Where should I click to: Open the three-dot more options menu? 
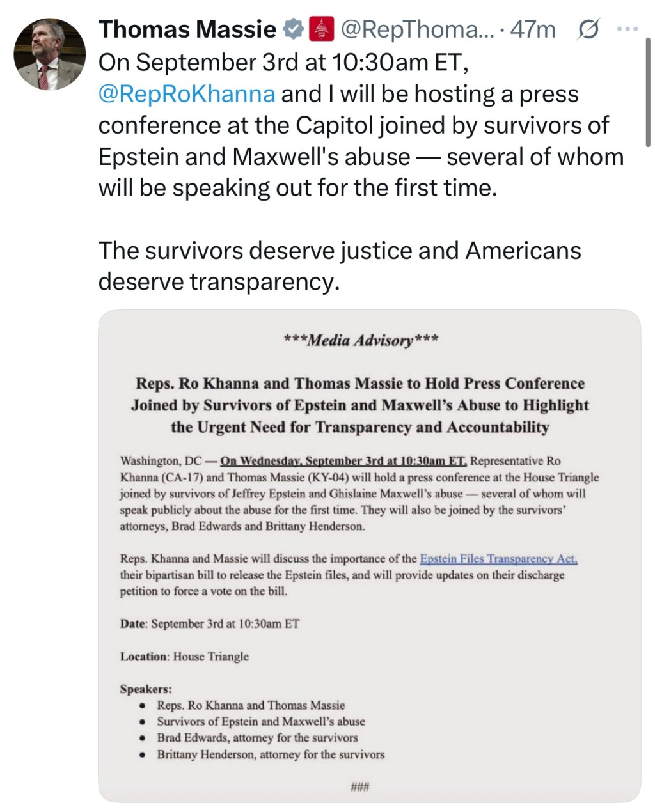(x=627, y=28)
